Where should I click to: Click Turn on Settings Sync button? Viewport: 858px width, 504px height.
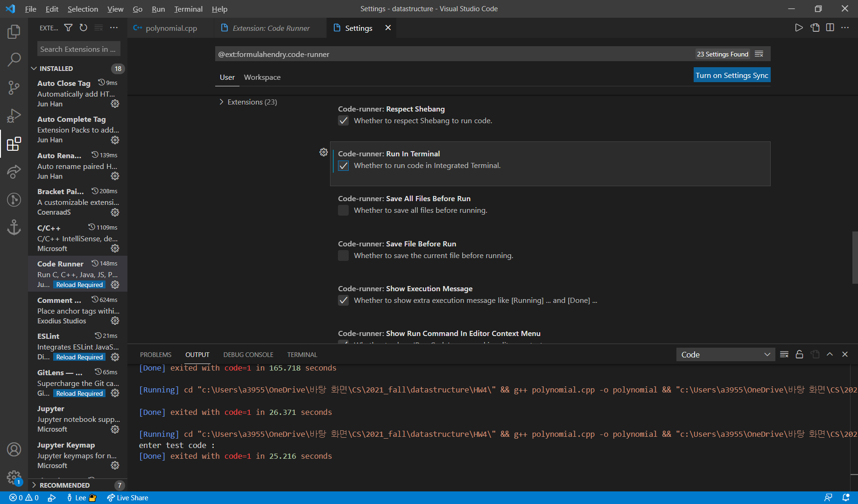(x=732, y=76)
